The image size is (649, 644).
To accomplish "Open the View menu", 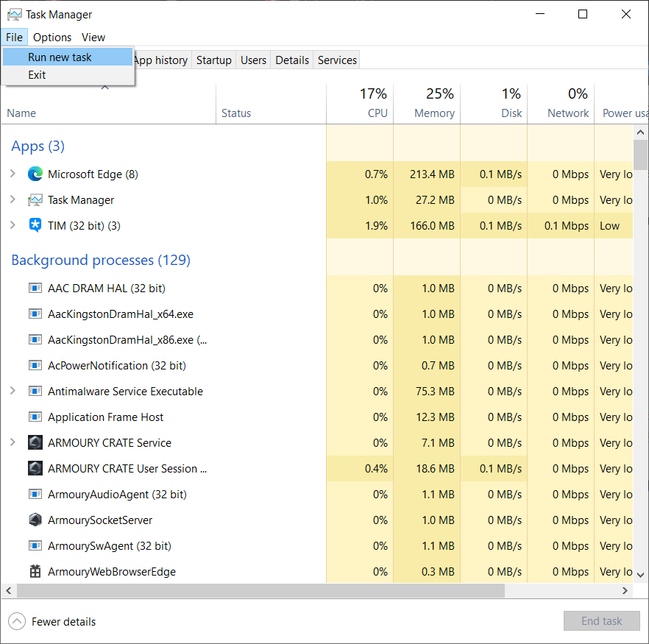I will [93, 38].
